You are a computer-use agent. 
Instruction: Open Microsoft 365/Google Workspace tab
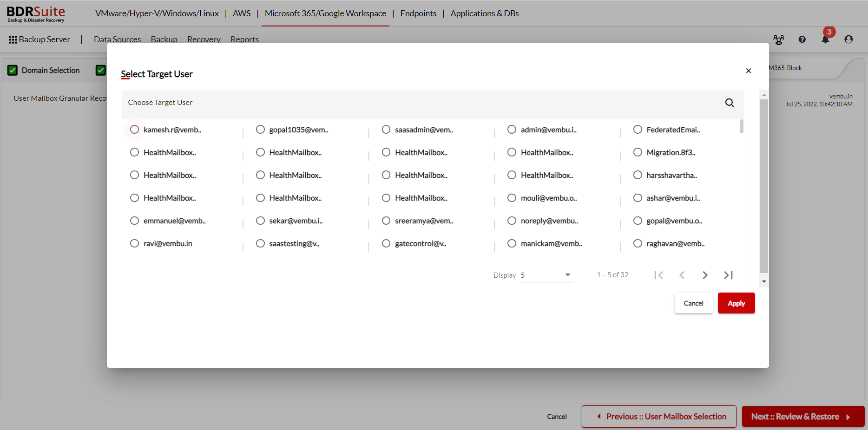[325, 13]
